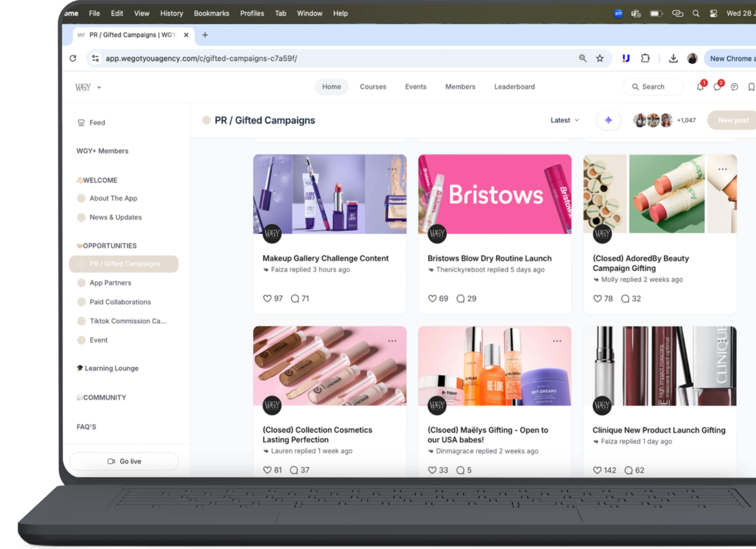The width and height of the screenshot is (756, 549).
Task: Open the Bookmarks menu in the menu bar
Action: point(211,14)
